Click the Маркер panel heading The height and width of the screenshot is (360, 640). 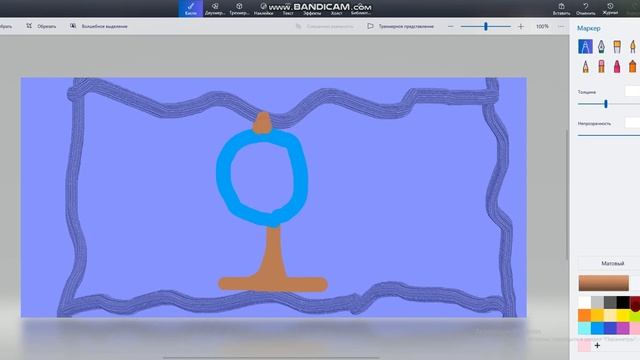click(x=589, y=28)
